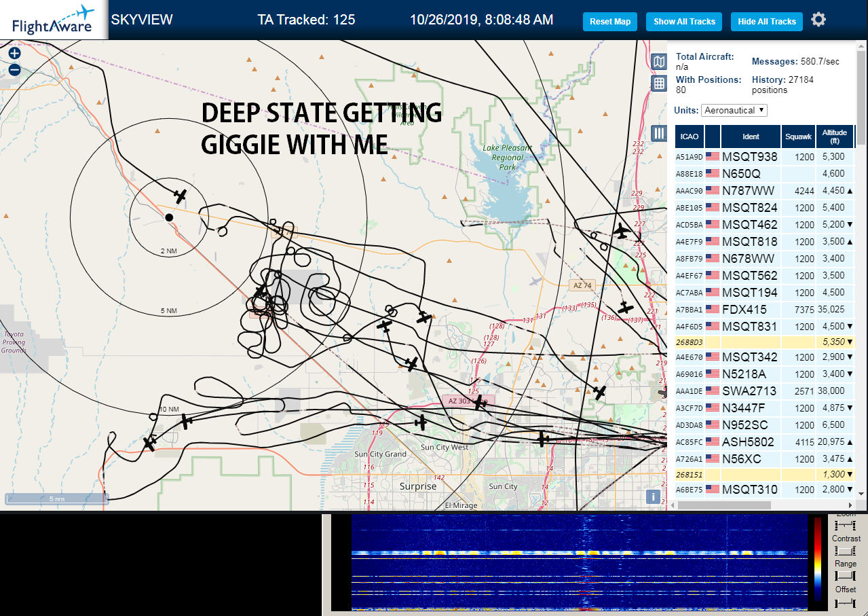This screenshot has width=868, height=616.
Task: Select the airliner icon near Lake Pleasant
Action: pos(621,231)
